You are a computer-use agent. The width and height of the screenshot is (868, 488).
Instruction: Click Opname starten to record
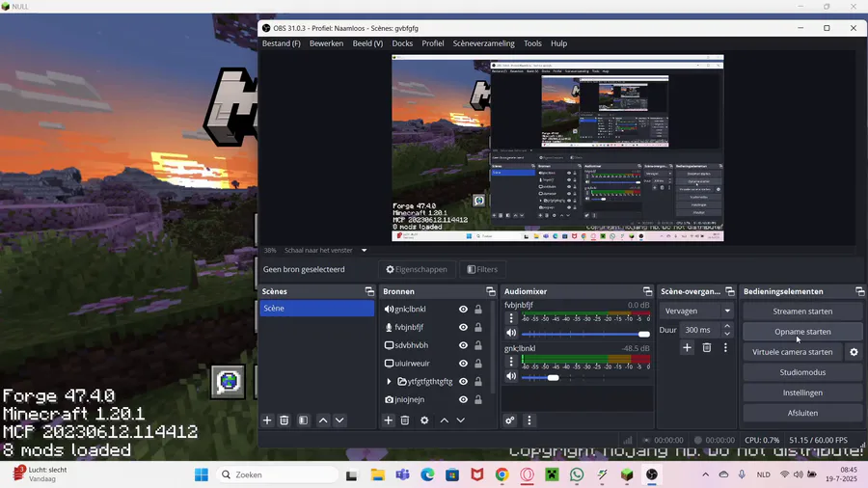[x=802, y=332]
